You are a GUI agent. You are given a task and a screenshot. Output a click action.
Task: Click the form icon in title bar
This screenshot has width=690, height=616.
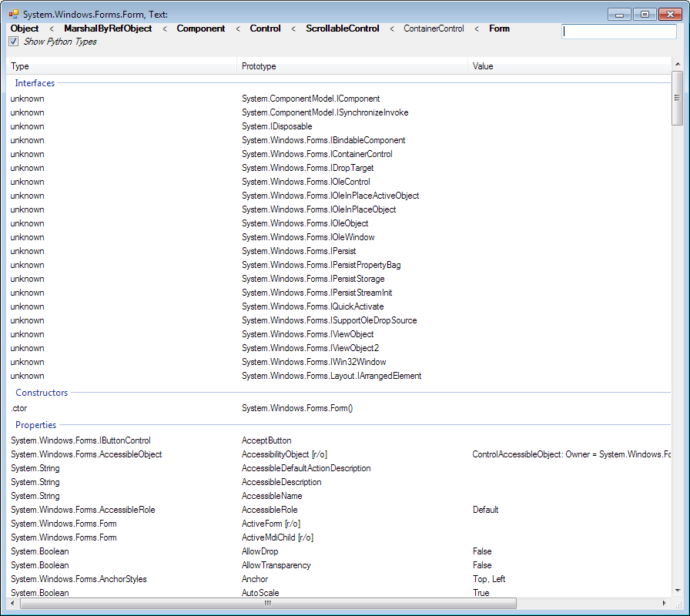tap(13, 14)
